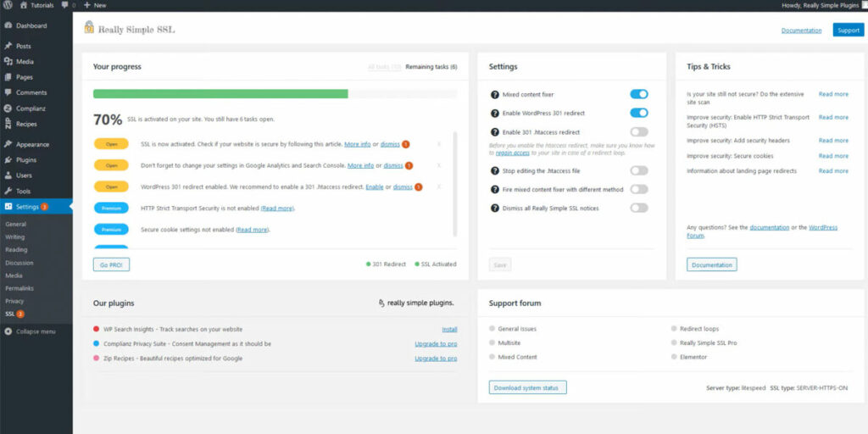This screenshot has height=434, width=868.
Task: Click Enable link for .htaccess redirect task
Action: pyautogui.click(x=375, y=187)
